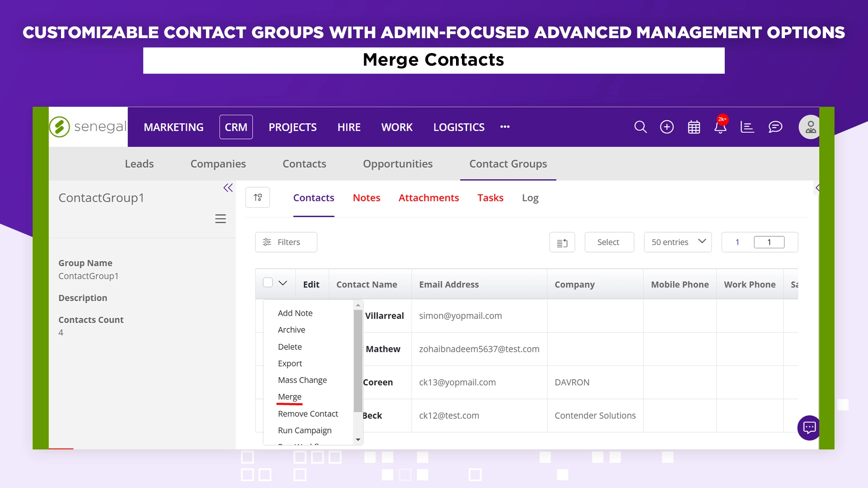This screenshot has width=868, height=488.
Task: Collapse the left panel with double chevron
Action: coord(228,188)
